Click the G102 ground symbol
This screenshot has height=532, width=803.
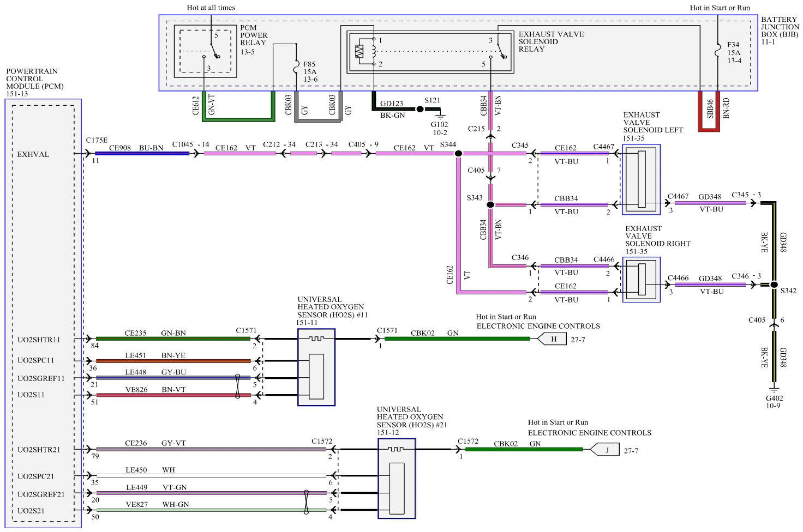point(440,116)
